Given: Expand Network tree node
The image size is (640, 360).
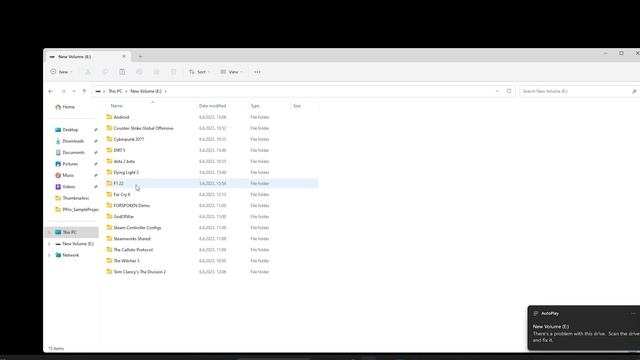Looking at the screenshot, I should point(49,255).
